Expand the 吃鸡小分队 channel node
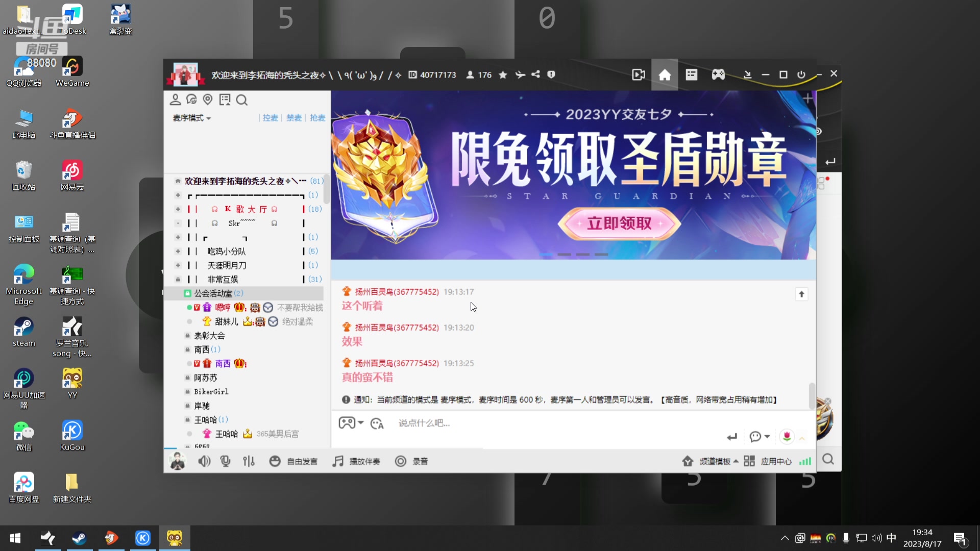 coord(178,251)
